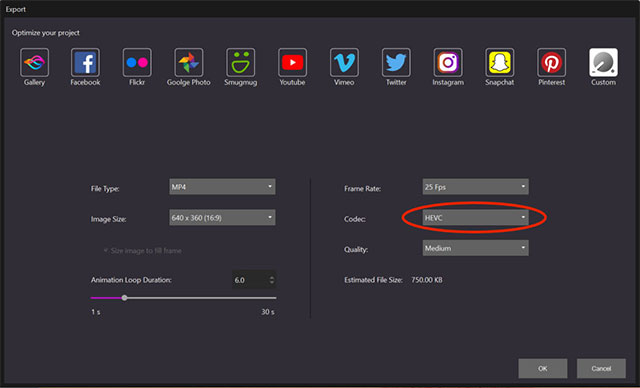
Task: Click the animation loop duration slider handle
Action: tap(124, 298)
